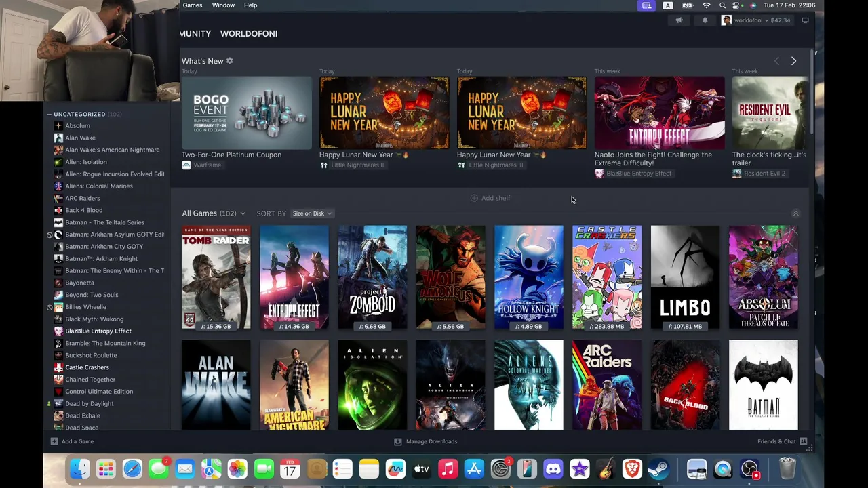Open the Resident Evil requiem news thumbnail
Viewport: 868px width, 488px height.
tap(770, 113)
